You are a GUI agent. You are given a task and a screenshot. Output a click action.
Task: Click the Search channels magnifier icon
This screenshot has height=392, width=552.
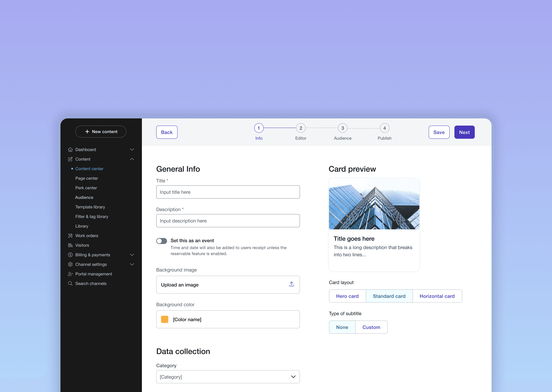pos(70,284)
